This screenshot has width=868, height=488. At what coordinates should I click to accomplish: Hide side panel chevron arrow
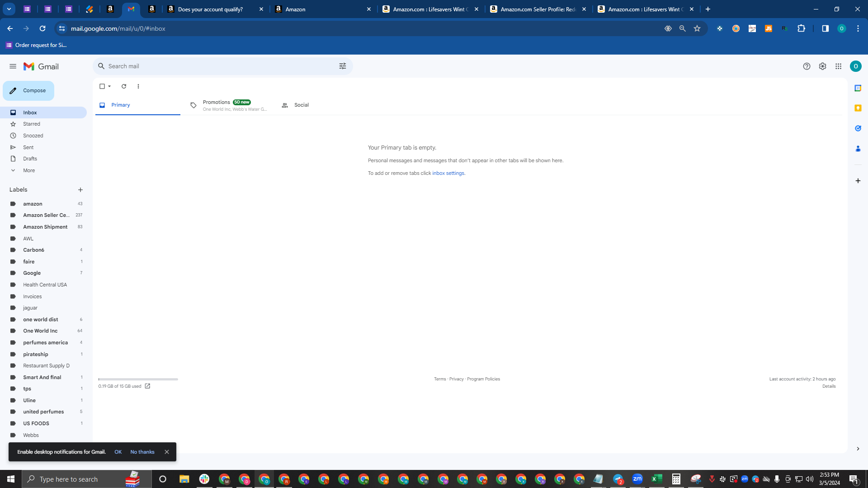858,449
